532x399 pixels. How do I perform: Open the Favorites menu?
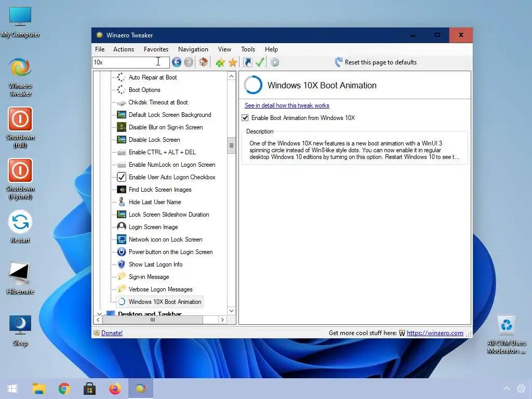coord(156,49)
